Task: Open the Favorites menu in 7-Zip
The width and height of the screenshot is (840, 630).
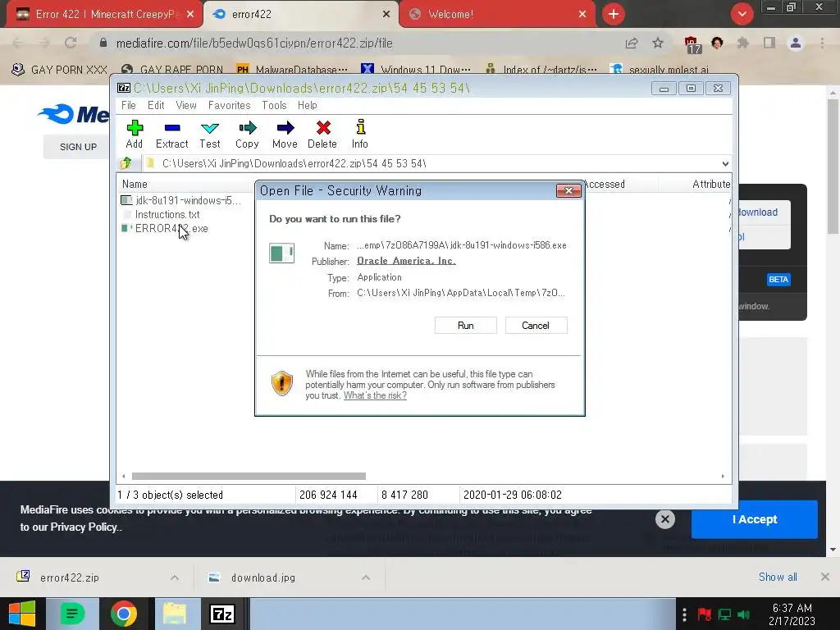Action: [x=230, y=105]
